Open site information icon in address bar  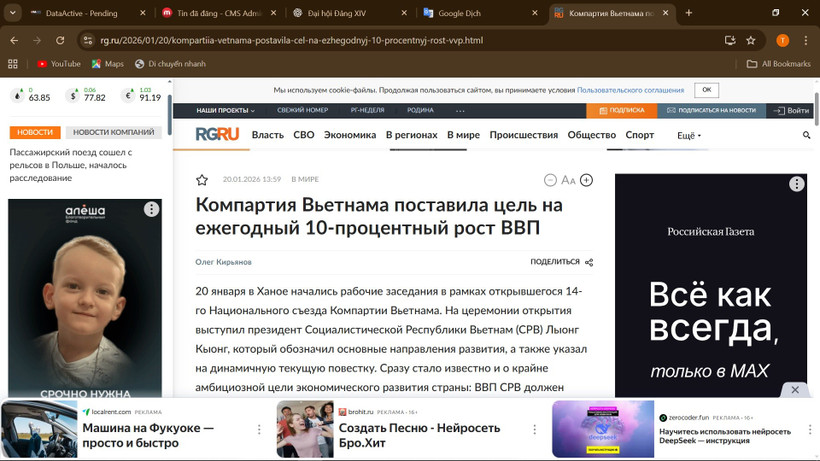88,40
